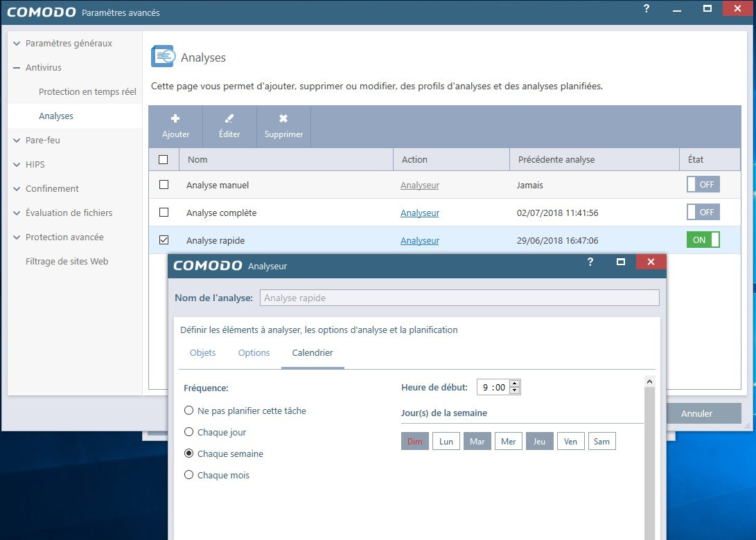Select Analyses in the sidebar
The height and width of the screenshot is (540, 756).
click(x=56, y=116)
